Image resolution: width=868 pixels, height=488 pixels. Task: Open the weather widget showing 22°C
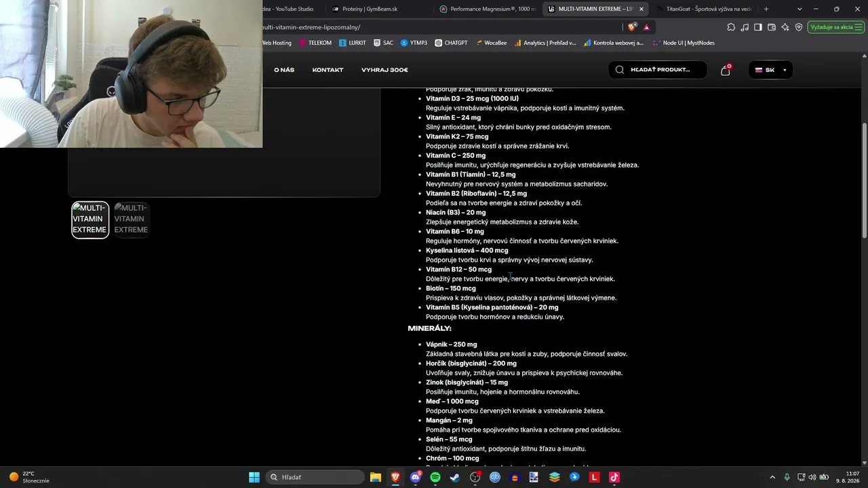[29, 477]
